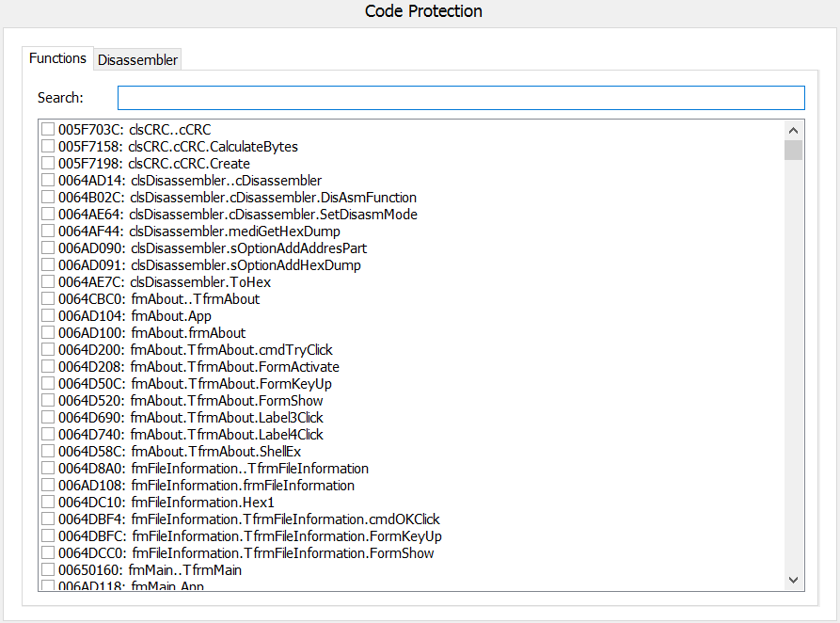This screenshot has height=623, width=840.
Task: Enable protection for clsDisassembler..cDisassembler
Action: [48, 180]
